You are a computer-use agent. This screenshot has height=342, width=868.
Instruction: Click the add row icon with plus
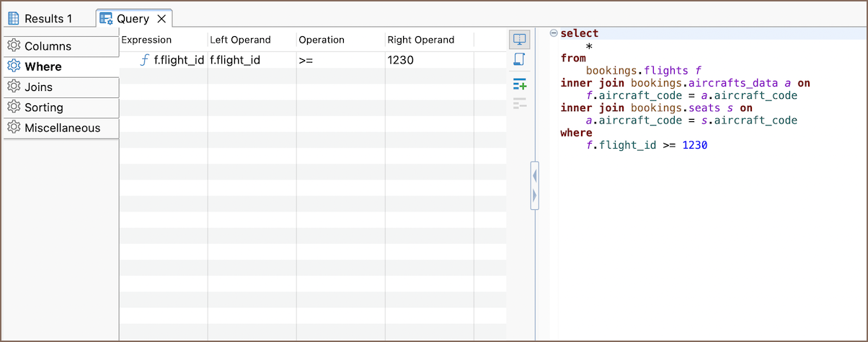pos(519,84)
